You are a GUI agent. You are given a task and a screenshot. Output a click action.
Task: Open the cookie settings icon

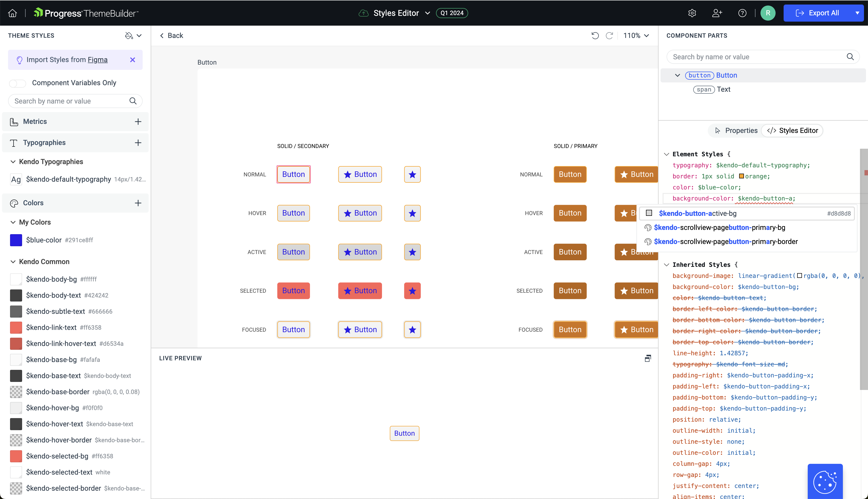(825, 482)
